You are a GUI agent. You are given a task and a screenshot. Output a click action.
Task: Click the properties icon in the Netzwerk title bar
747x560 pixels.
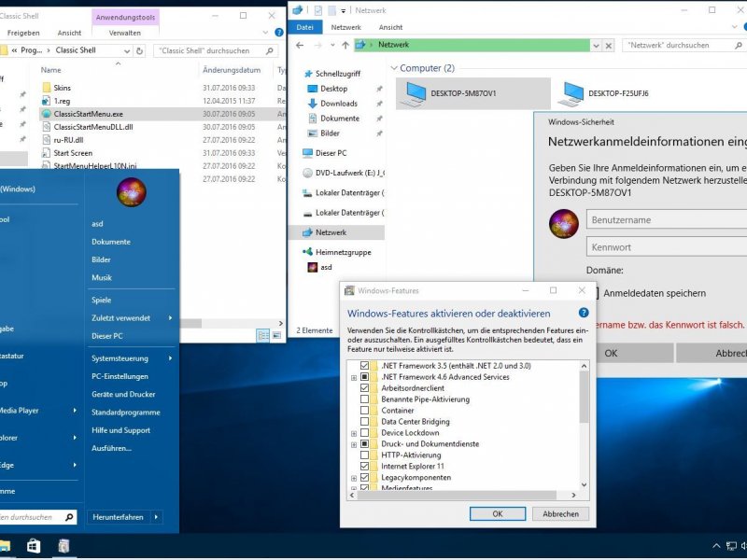coord(317,10)
